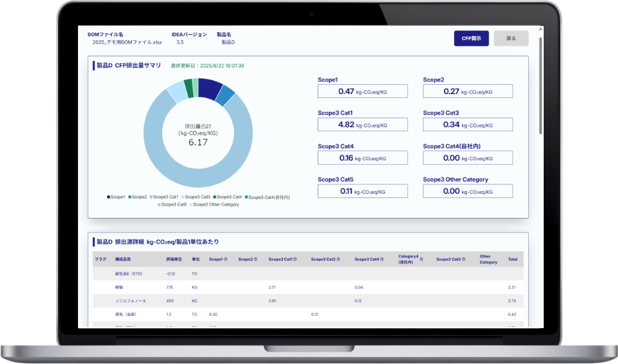Open the Scope3 Cat3 column info icon
618x364 pixels.
pos(337,259)
